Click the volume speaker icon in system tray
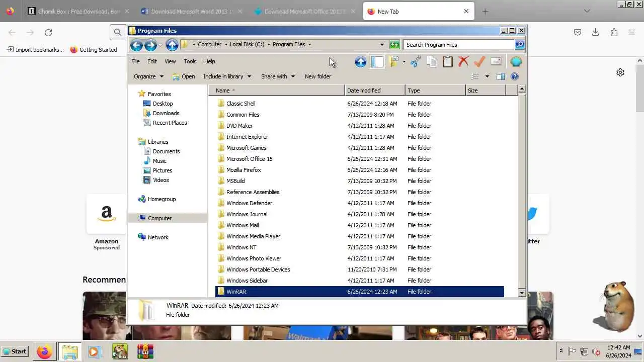 pos(596,351)
